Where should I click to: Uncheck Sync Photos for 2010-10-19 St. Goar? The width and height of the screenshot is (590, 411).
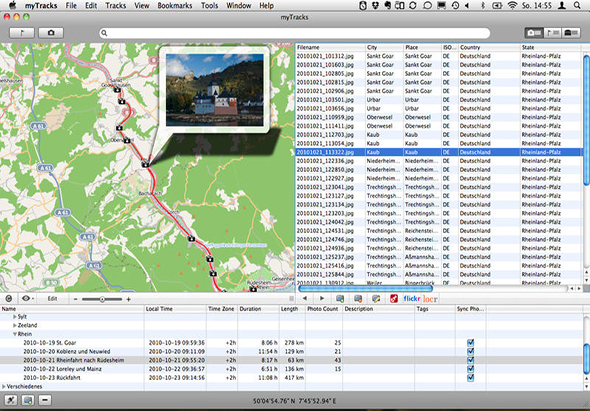470,342
